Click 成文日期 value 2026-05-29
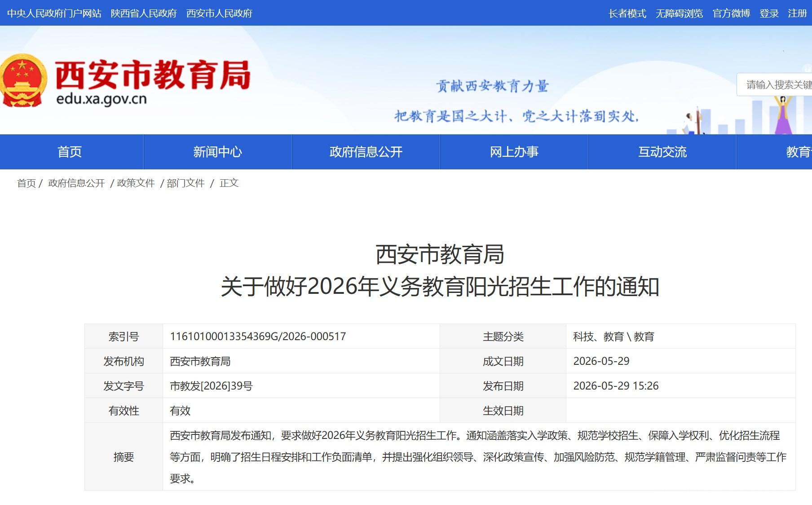812x505 pixels. tap(601, 361)
